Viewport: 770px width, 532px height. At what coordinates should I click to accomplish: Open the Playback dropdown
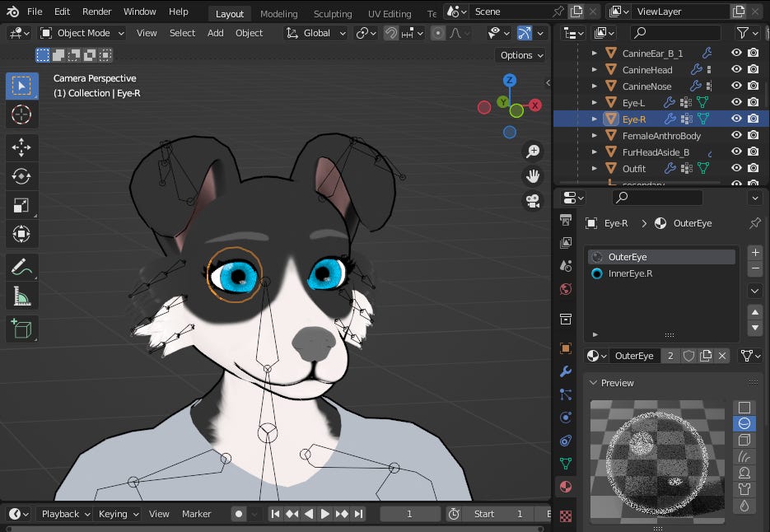[x=65, y=514]
